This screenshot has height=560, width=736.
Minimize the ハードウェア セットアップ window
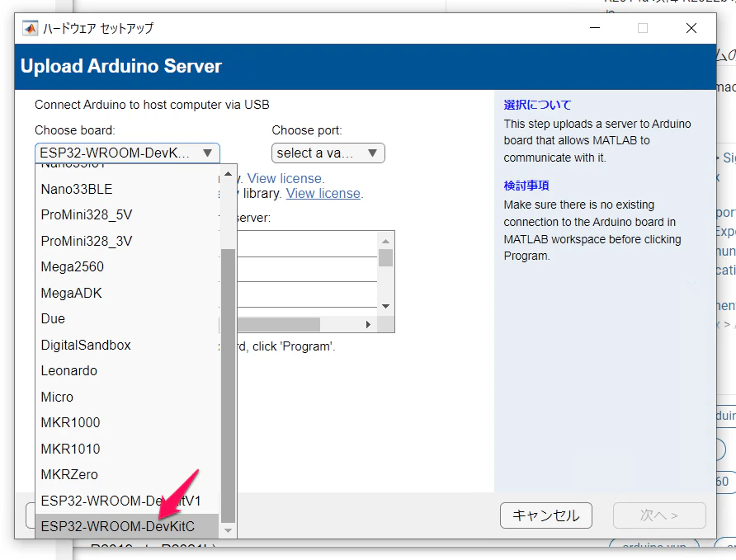click(595, 28)
